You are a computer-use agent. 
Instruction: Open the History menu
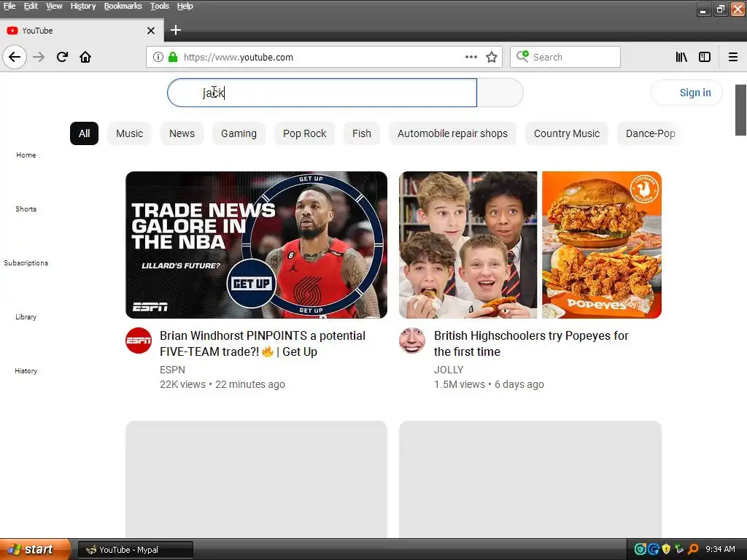pyautogui.click(x=83, y=6)
